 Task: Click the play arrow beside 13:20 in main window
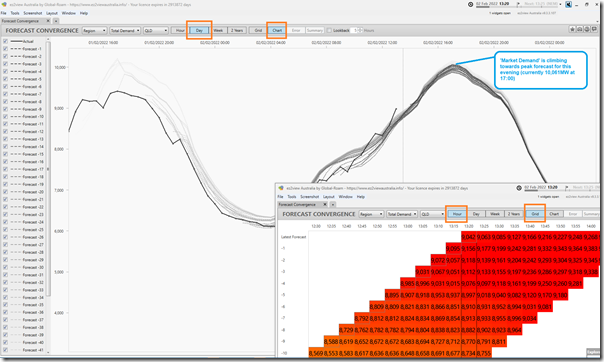[x=518, y=4]
